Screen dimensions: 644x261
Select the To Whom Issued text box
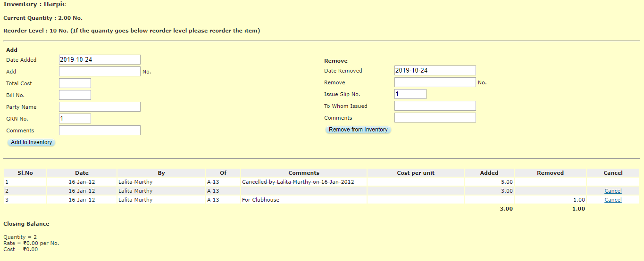coord(435,106)
